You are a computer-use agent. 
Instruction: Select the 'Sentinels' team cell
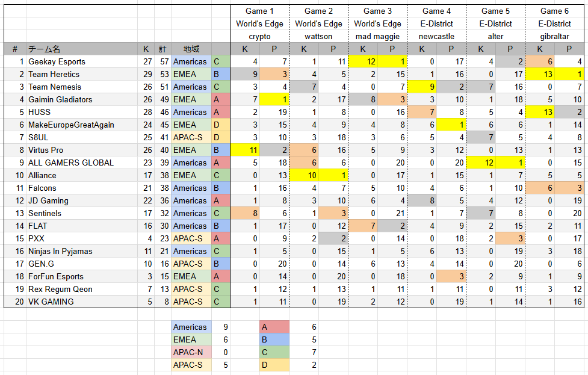82,213
